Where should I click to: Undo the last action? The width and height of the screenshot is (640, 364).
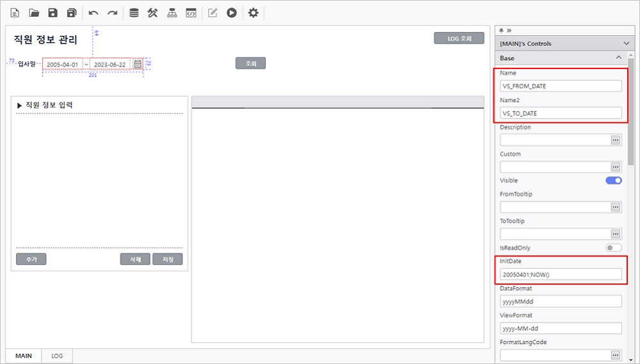(93, 13)
